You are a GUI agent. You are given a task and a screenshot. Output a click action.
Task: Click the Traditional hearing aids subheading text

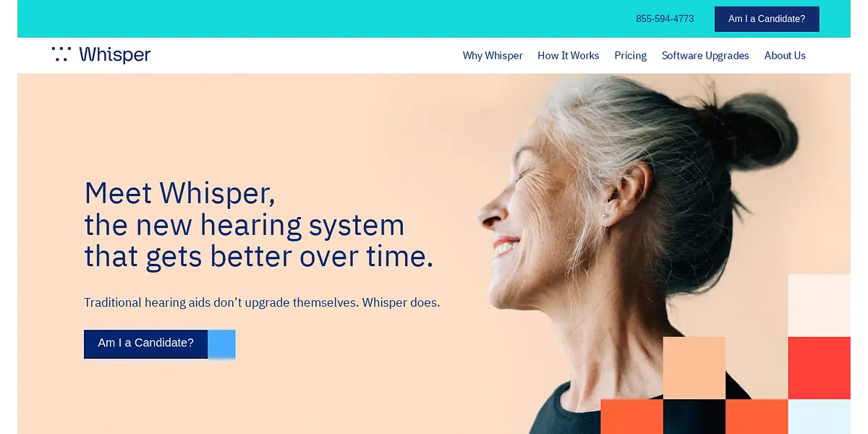[262, 302]
